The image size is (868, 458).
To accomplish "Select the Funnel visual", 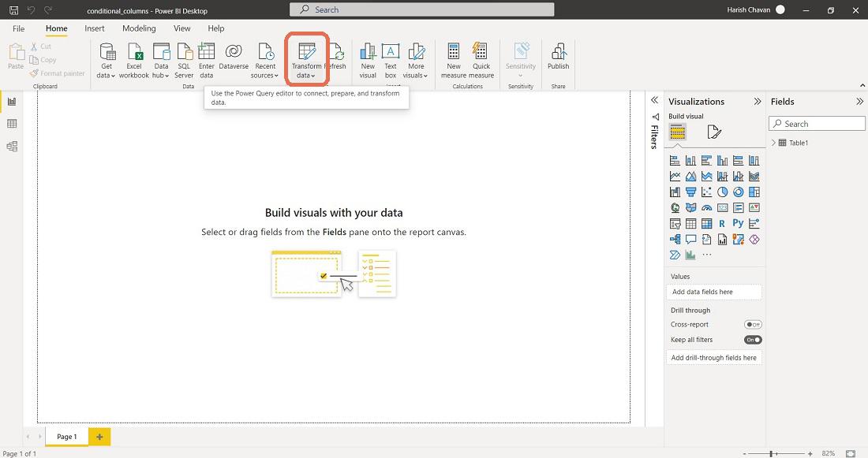I will pos(691,192).
